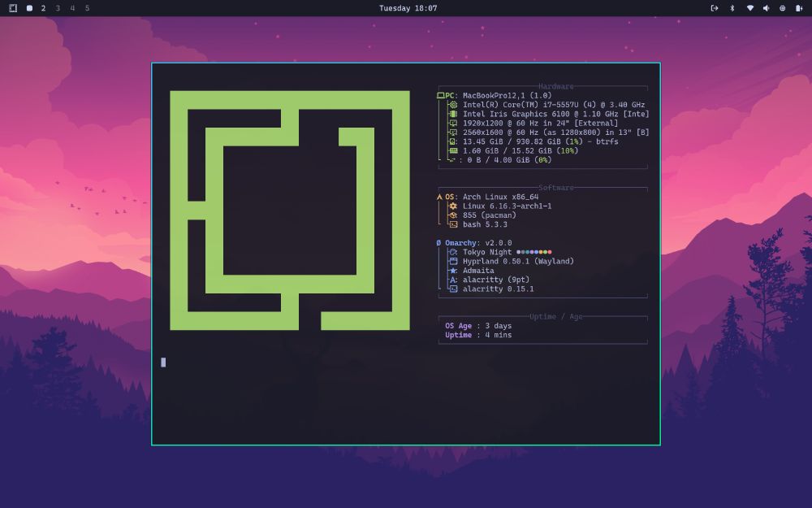Screen dimensions: 812x508
Task: Click the Arch logo beside OS label
Action: point(439,197)
